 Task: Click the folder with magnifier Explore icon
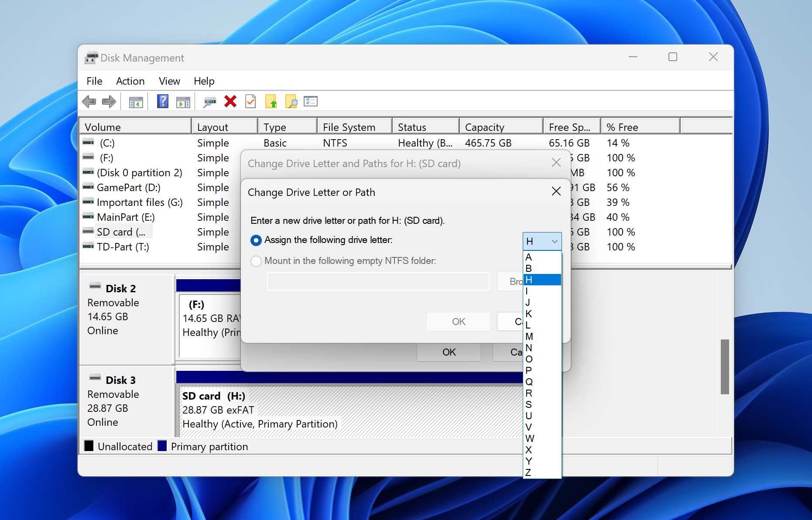(x=291, y=102)
